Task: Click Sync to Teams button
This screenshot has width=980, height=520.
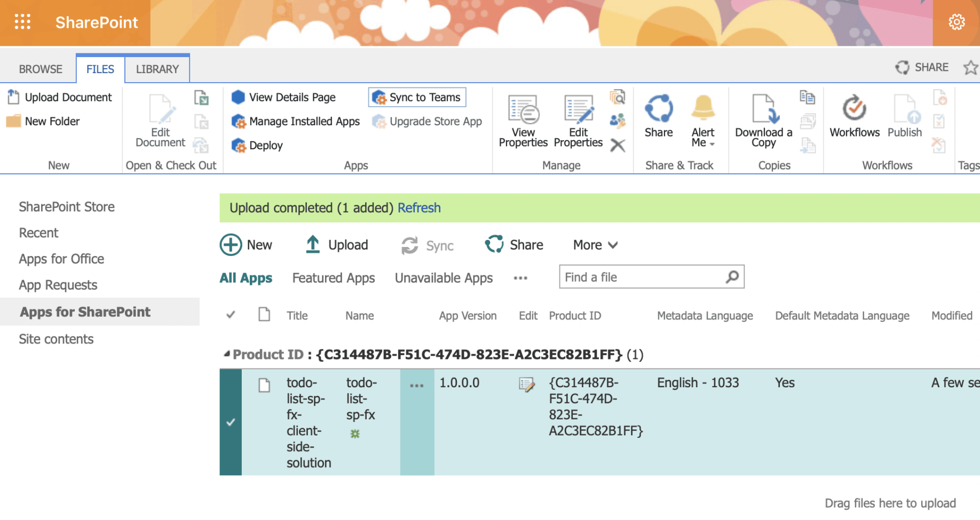Action: coord(417,97)
